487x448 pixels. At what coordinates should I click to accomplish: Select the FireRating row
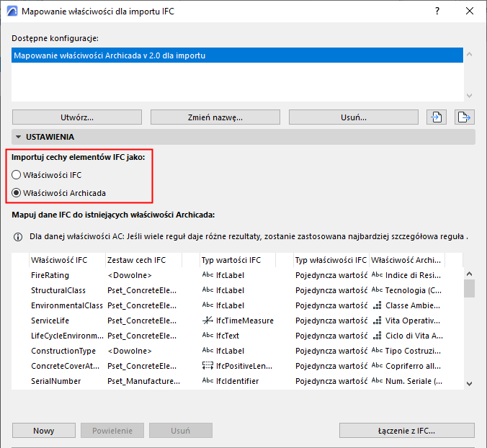pos(237,275)
